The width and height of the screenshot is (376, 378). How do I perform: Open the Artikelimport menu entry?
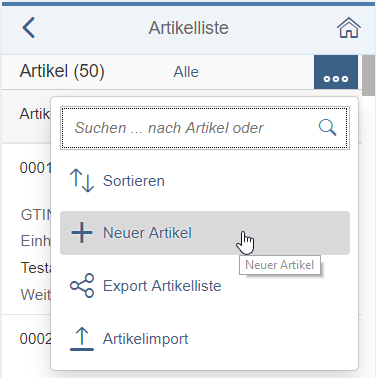click(x=205, y=339)
